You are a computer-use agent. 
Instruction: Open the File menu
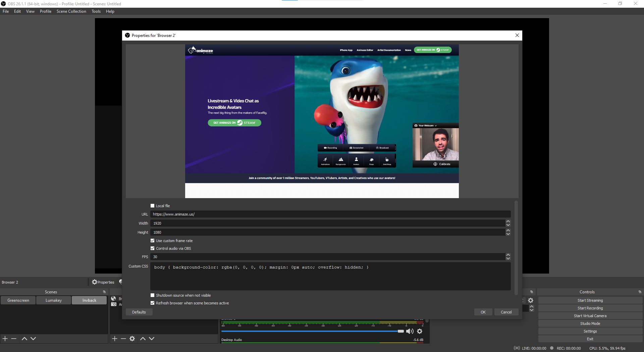click(6, 11)
